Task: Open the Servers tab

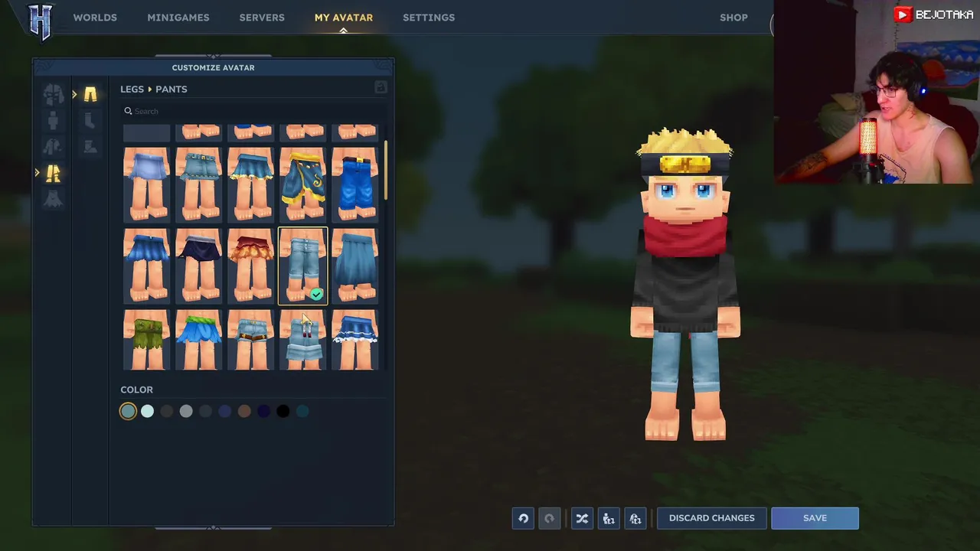Action: 262,18
